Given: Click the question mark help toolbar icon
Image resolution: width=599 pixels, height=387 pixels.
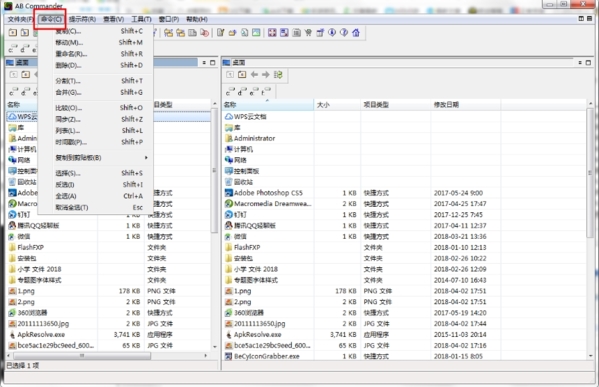Looking at the screenshot, I should tap(344, 33).
